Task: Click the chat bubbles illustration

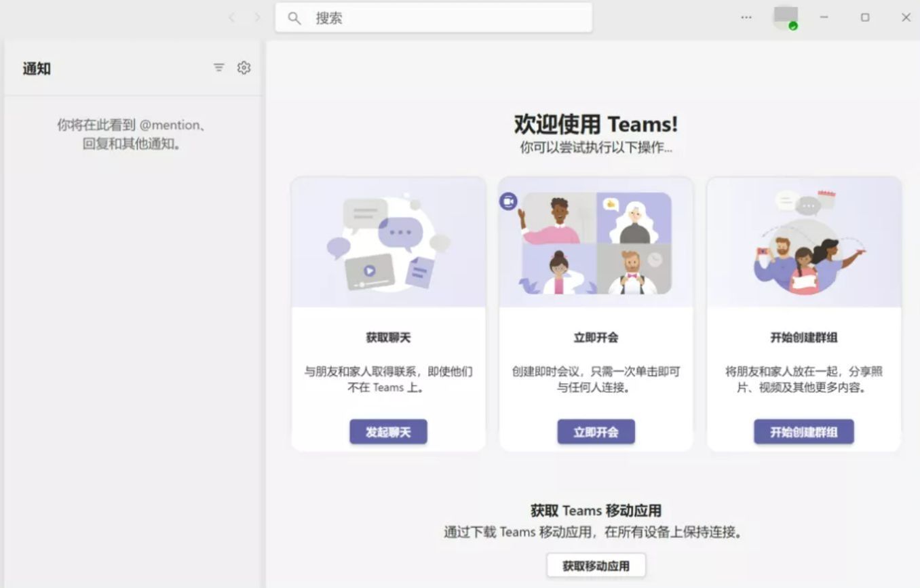Action: coord(388,243)
